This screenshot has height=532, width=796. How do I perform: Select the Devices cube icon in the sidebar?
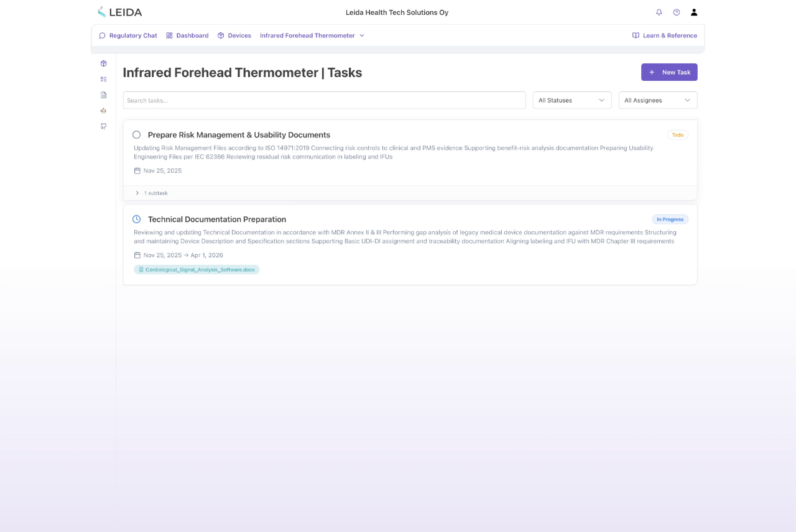coord(103,63)
